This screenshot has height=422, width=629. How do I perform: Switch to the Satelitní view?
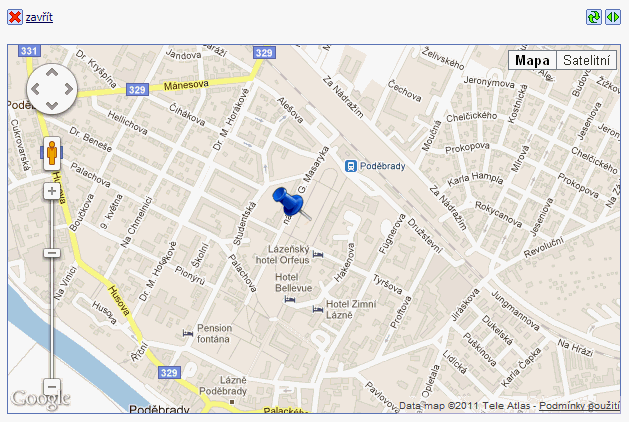(x=586, y=61)
